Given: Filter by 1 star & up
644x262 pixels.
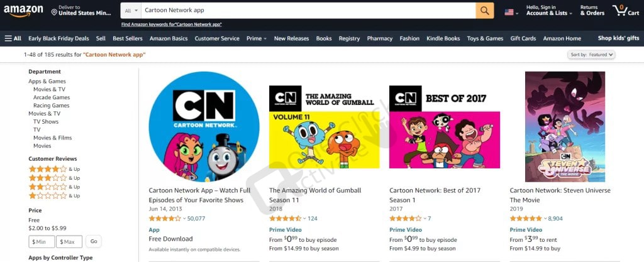Looking at the screenshot, I should pyautogui.click(x=54, y=195).
